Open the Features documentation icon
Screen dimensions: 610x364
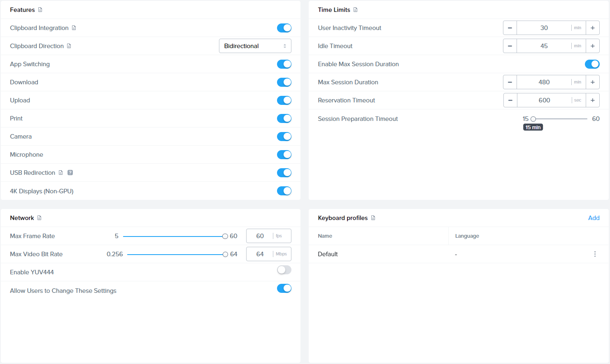pos(40,10)
